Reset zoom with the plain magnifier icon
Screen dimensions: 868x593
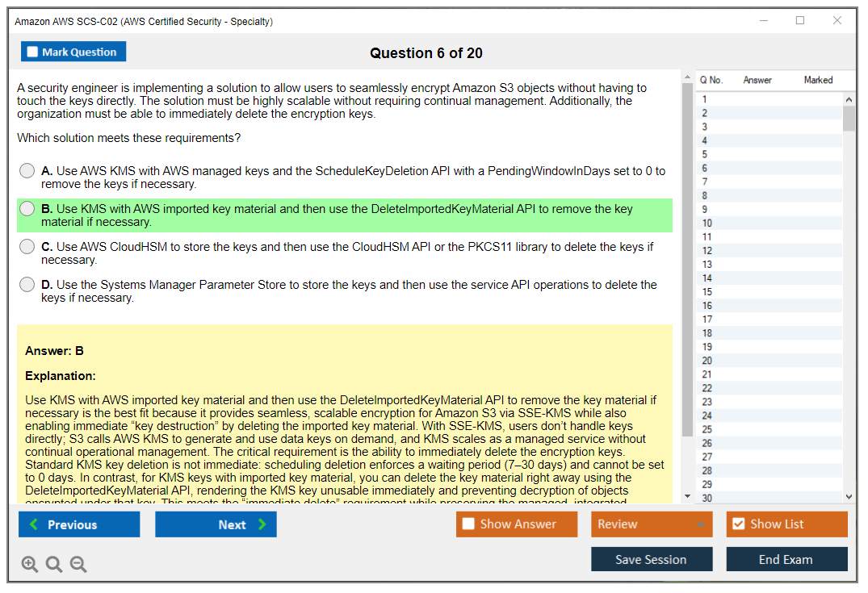coord(54,564)
